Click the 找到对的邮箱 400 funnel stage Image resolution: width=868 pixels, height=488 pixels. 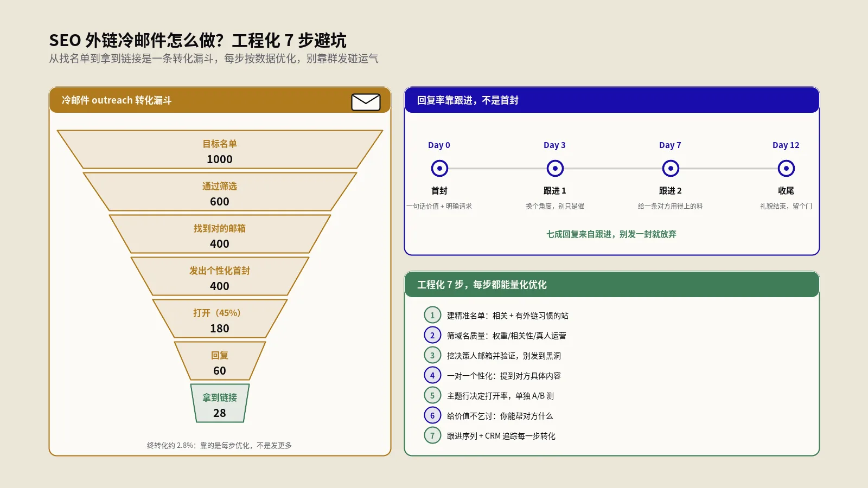(220, 234)
